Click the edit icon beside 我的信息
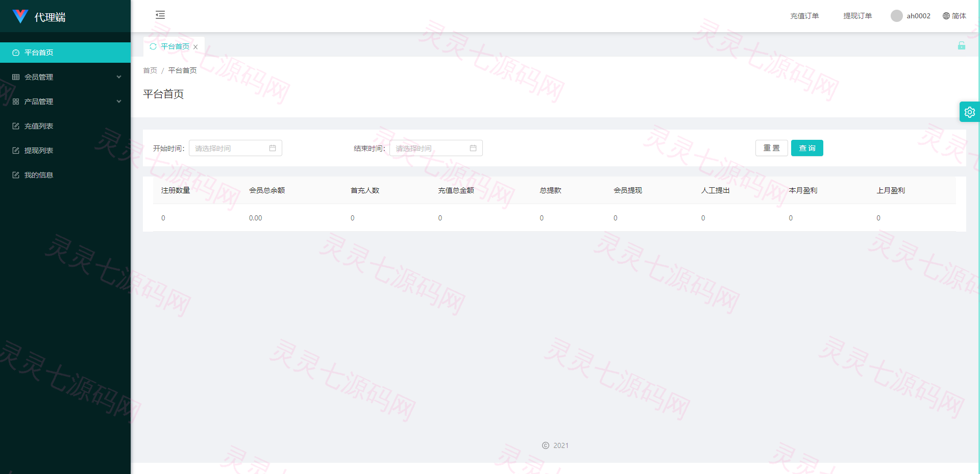 16,175
